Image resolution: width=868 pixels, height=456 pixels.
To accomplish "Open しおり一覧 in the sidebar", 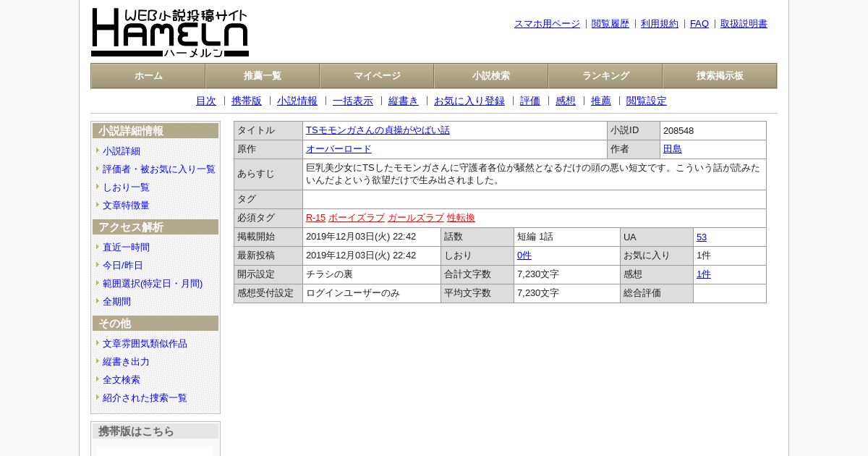I will pyautogui.click(x=126, y=187).
